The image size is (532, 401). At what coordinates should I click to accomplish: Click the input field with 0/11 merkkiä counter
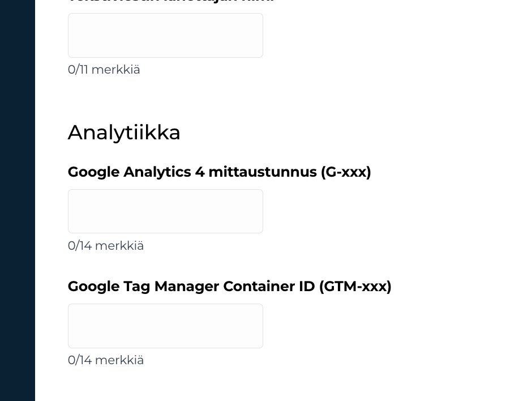[x=165, y=35]
